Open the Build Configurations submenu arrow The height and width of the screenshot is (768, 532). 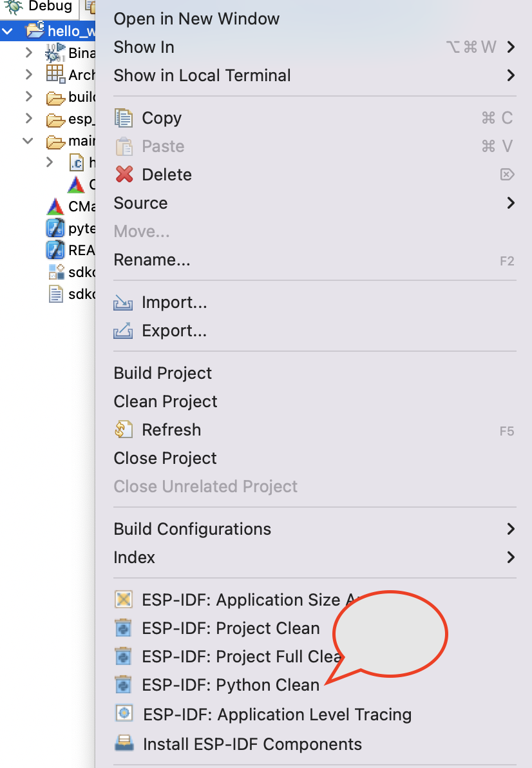coord(511,529)
